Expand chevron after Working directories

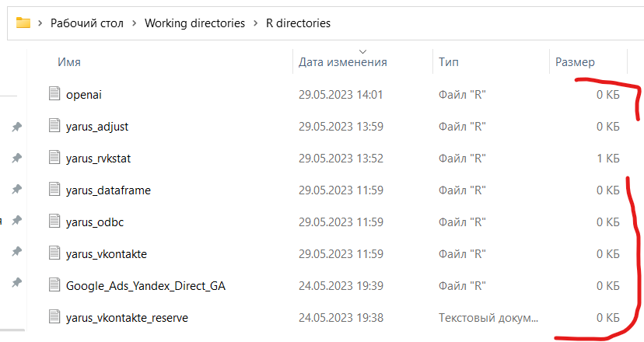click(255, 23)
